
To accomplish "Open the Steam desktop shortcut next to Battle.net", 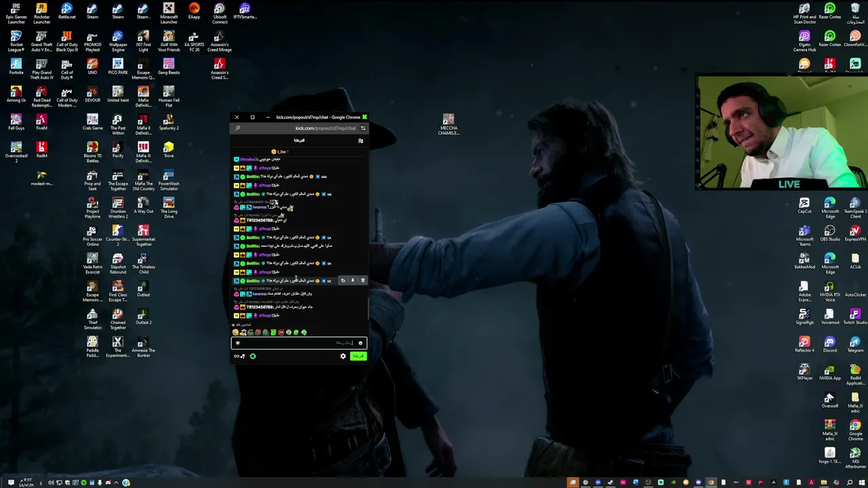I will pyautogui.click(x=92, y=11).
